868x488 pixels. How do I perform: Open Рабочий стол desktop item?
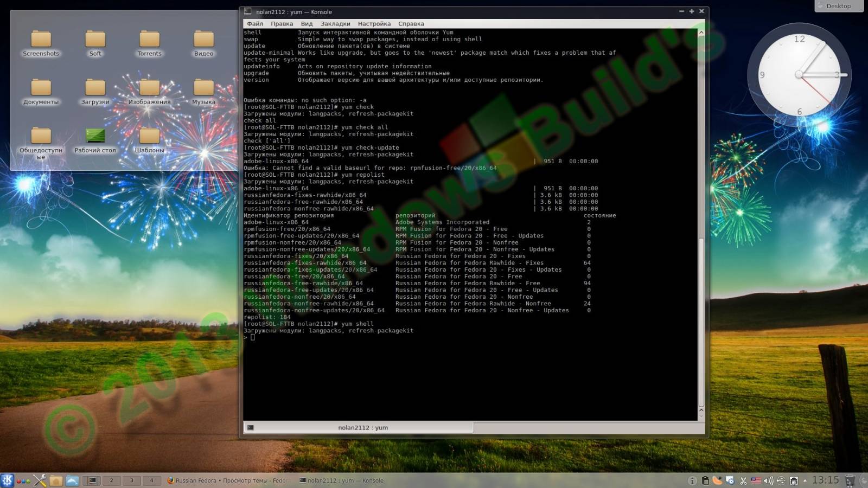(95, 140)
